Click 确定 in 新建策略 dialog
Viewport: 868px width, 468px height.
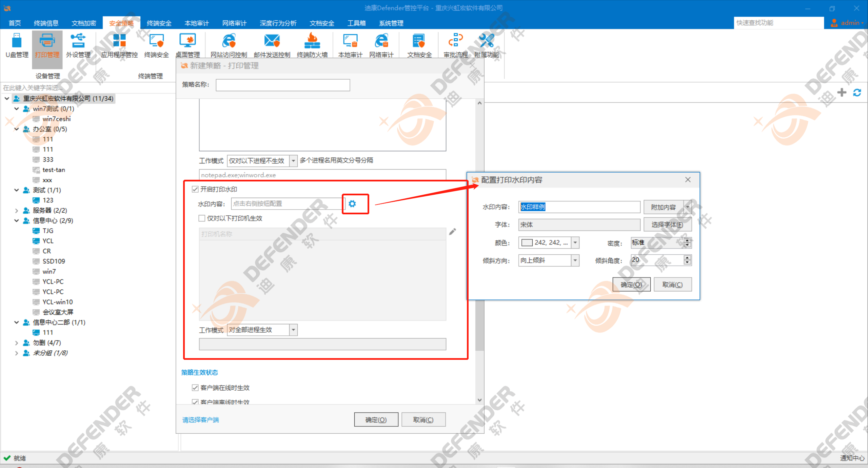tap(376, 420)
